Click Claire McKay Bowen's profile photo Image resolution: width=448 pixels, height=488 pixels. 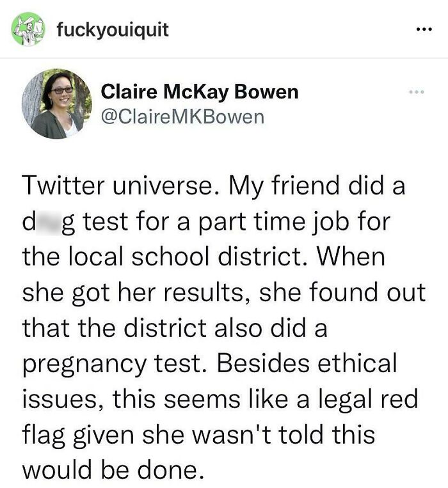click(x=57, y=104)
